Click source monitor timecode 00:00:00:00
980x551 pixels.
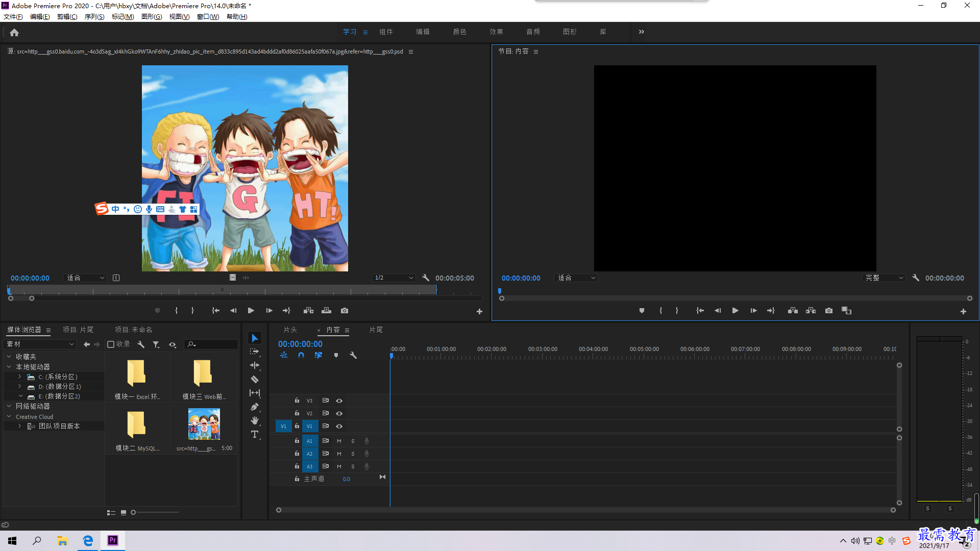[x=30, y=278]
